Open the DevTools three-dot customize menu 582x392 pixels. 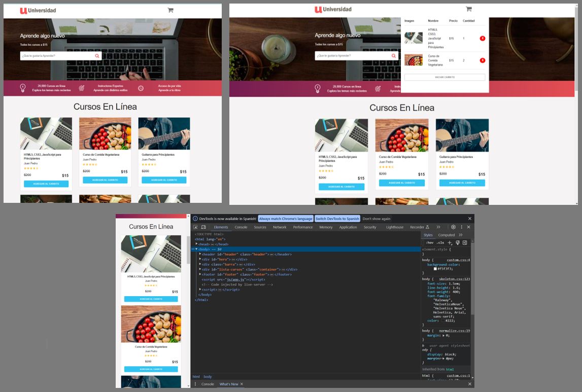coord(461,227)
